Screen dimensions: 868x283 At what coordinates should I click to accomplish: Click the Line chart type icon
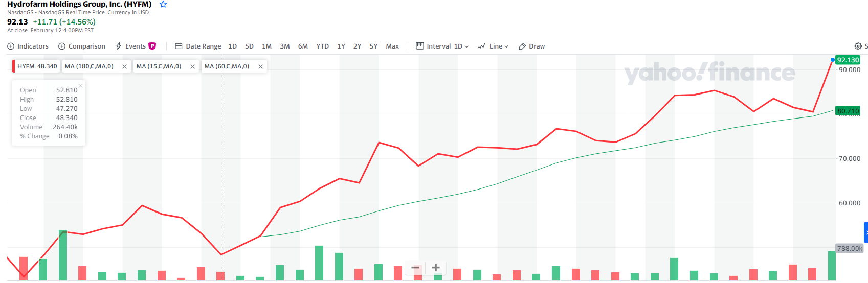tap(481, 46)
